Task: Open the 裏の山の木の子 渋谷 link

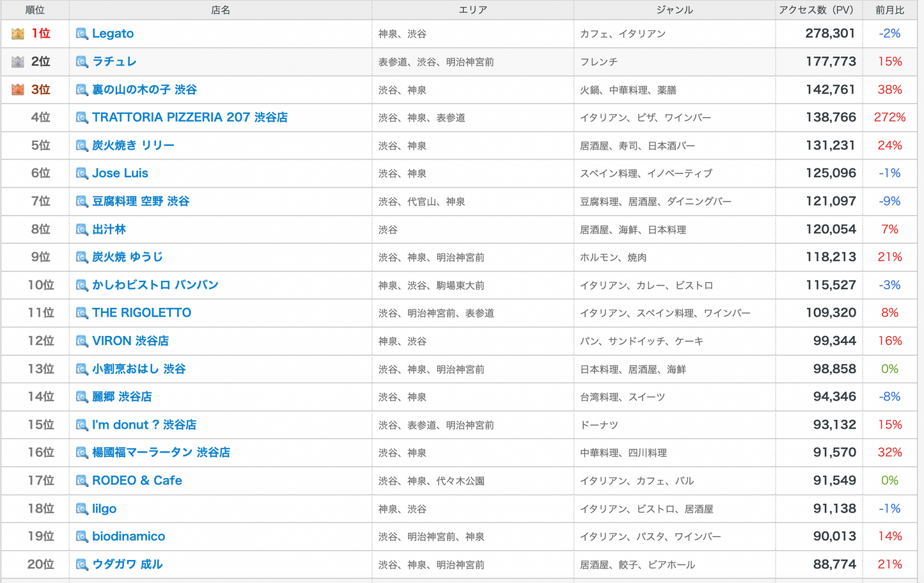Action: click(145, 90)
